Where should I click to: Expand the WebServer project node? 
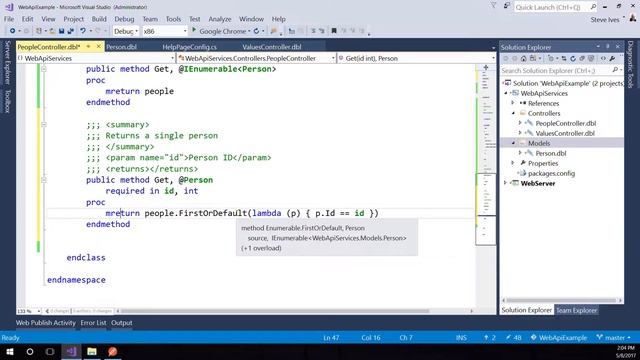click(505, 183)
